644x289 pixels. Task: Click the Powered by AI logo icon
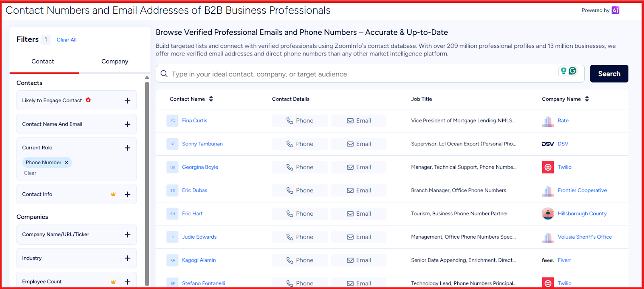pyautogui.click(x=615, y=10)
